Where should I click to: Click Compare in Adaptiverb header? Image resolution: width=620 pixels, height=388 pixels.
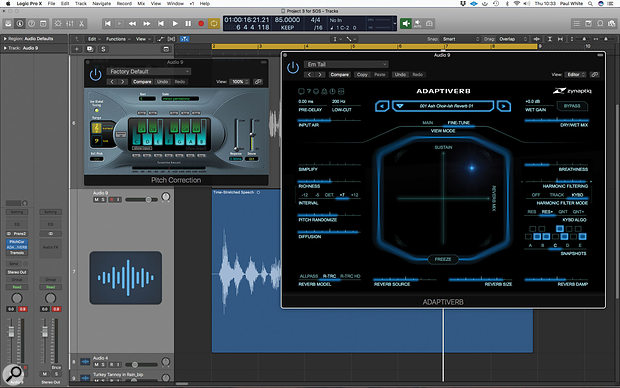(339, 75)
